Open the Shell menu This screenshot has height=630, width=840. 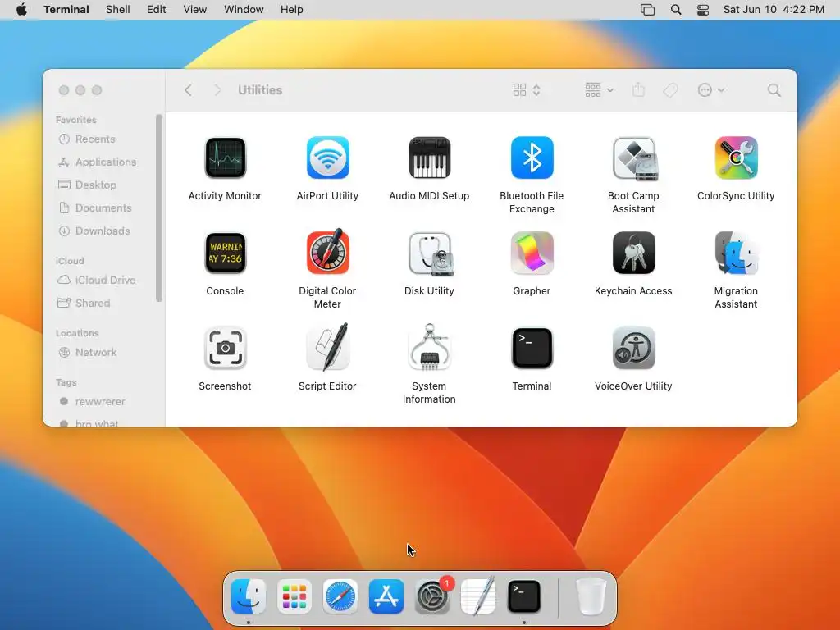[118, 10]
